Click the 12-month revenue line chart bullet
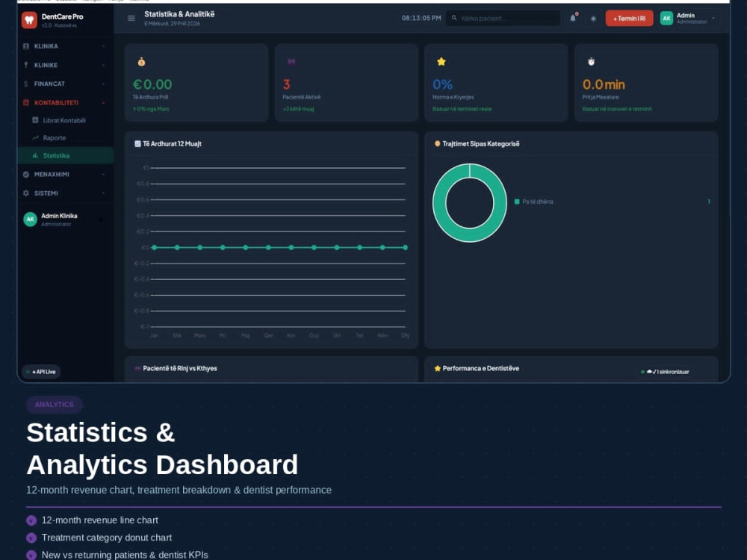This screenshot has width=747, height=560. (31, 520)
